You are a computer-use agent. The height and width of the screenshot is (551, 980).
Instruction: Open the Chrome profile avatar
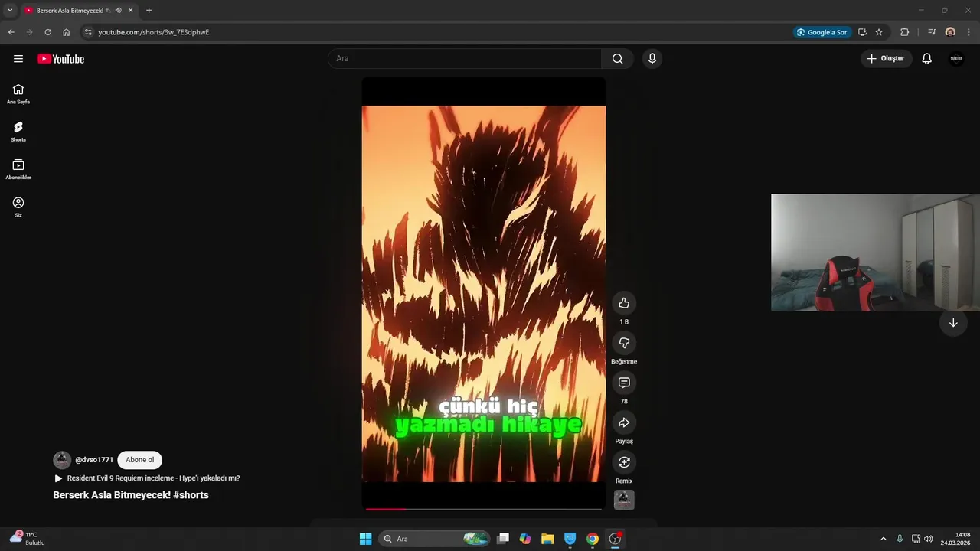pyautogui.click(x=950, y=32)
